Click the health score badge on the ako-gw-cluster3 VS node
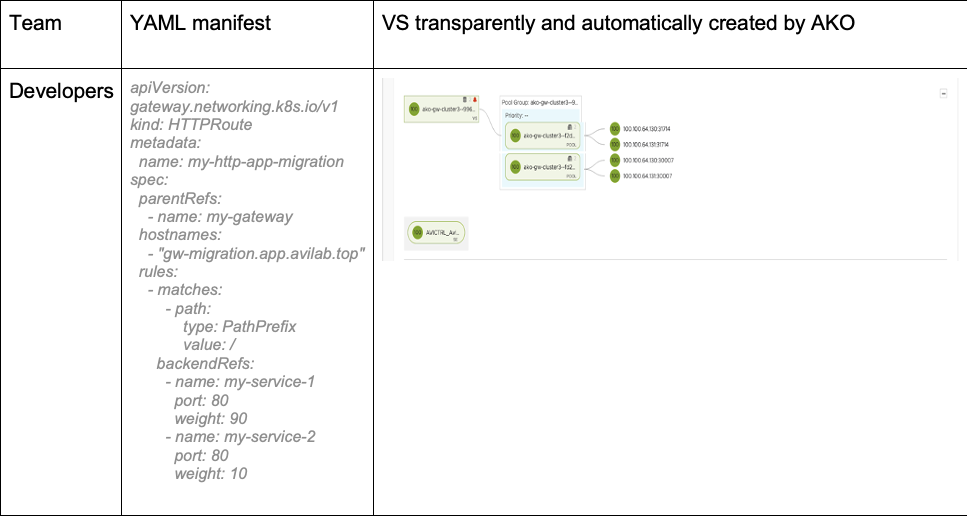 (414, 108)
